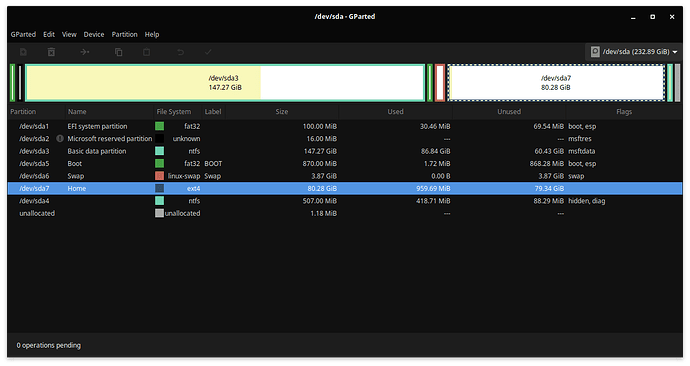This screenshot has width=690, height=366.
Task: Click the Size column header
Action: [x=282, y=112]
